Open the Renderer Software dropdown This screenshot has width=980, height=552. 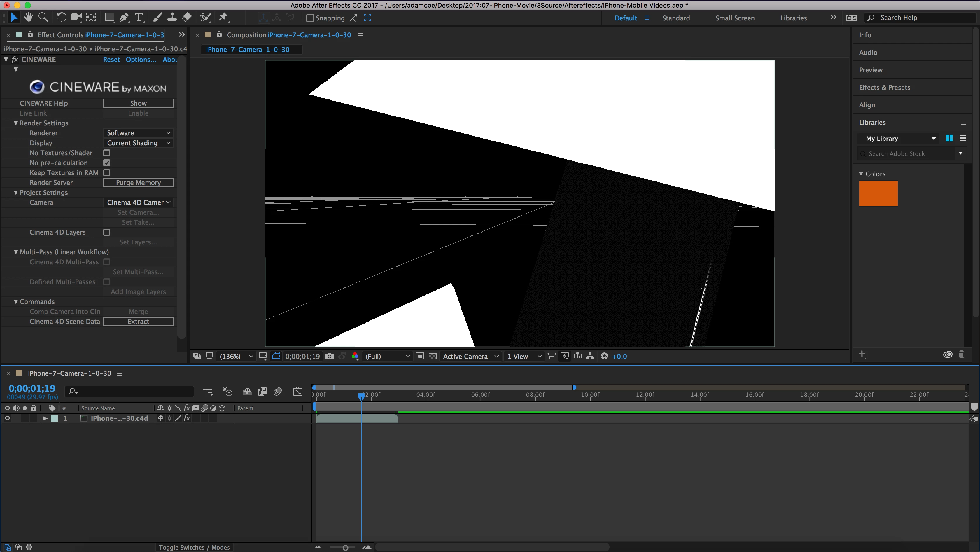click(x=138, y=133)
